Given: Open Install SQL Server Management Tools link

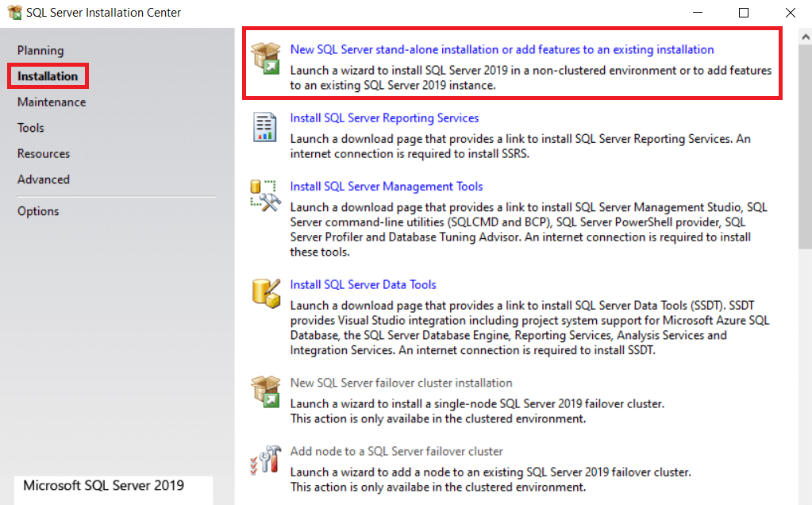Looking at the screenshot, I should coord(387,187).
